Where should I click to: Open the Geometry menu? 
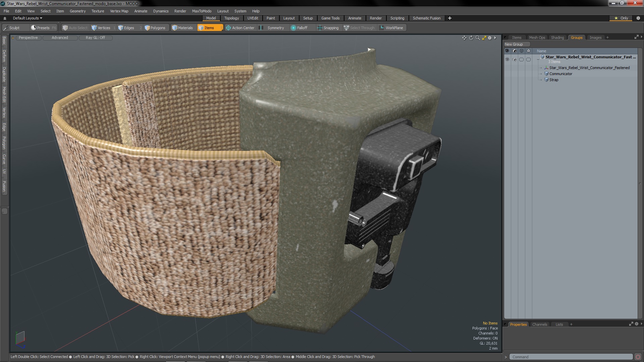click(77, 11)
